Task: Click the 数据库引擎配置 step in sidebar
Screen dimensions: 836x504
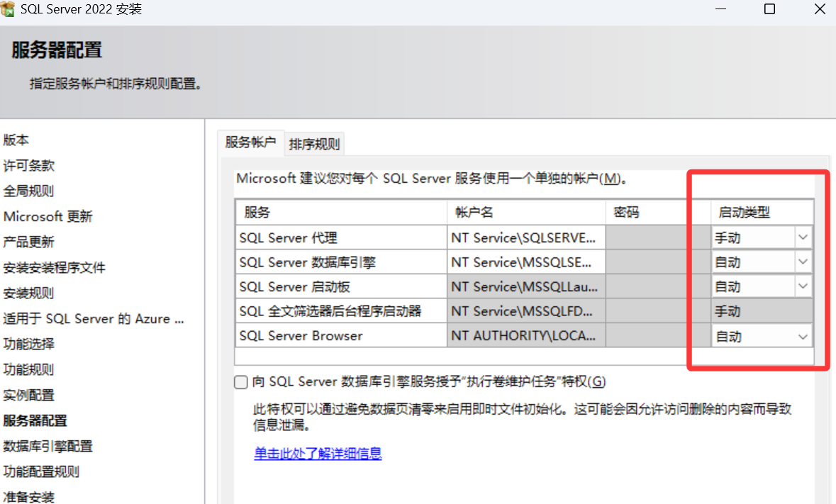Action: point(48,447)
